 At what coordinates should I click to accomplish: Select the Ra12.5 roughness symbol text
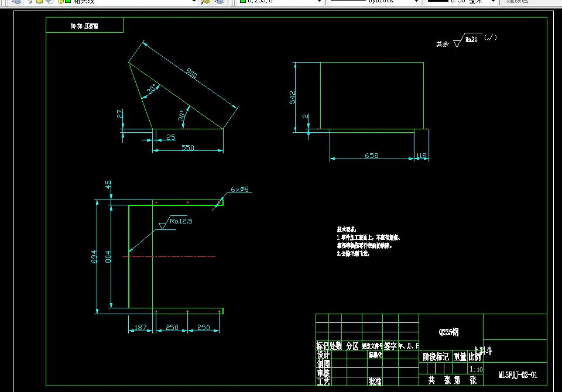181,221
